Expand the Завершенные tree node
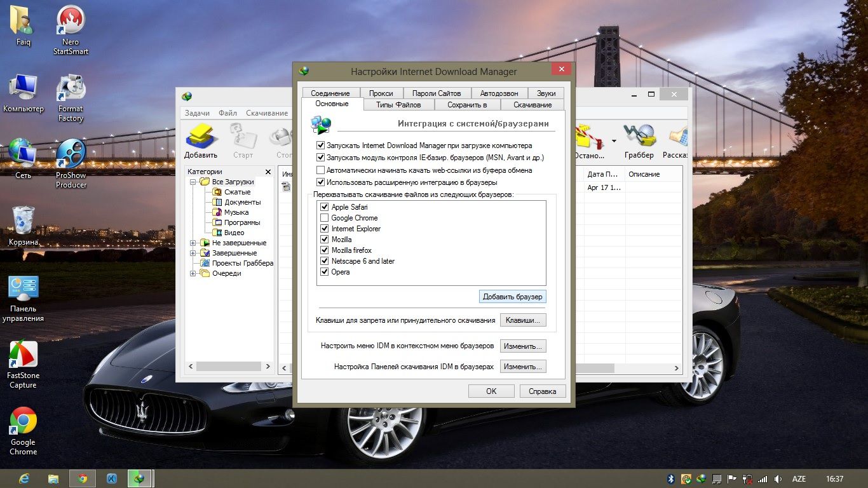The image size is (868, 488). pyautogui.click(x=193, y=253)
